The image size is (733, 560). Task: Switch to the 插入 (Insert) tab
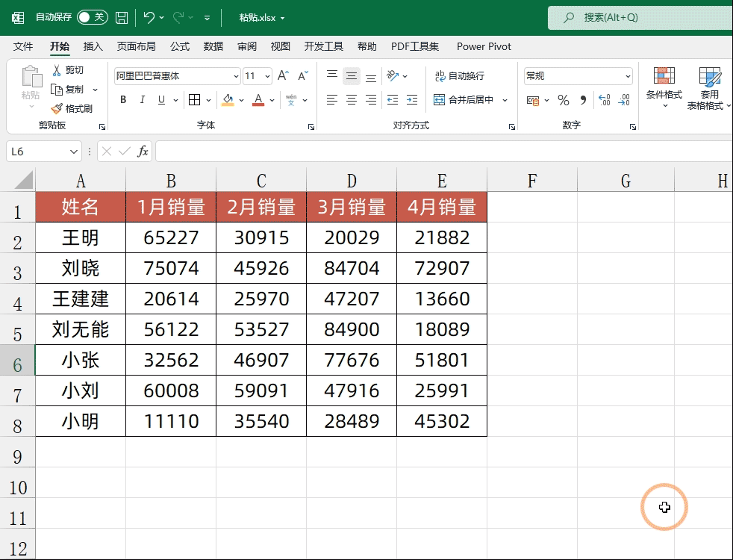coord(93,46)
